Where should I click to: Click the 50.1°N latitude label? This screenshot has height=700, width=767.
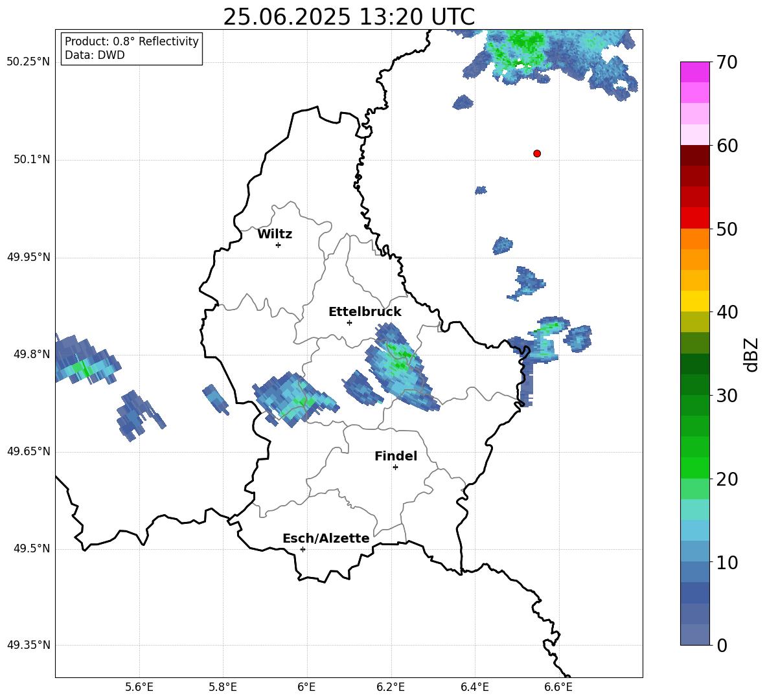(32, 159)
